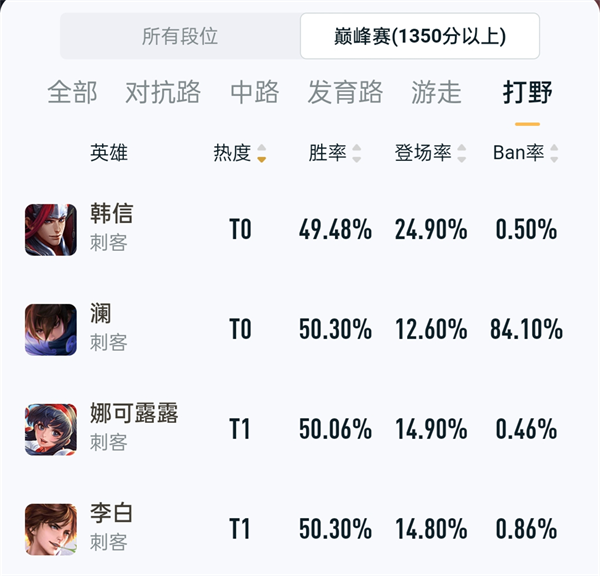Image resolution: width=600 pixels, height=576 pixels.
Task: Click the 英雄 column header
Action: coord(109,153)
